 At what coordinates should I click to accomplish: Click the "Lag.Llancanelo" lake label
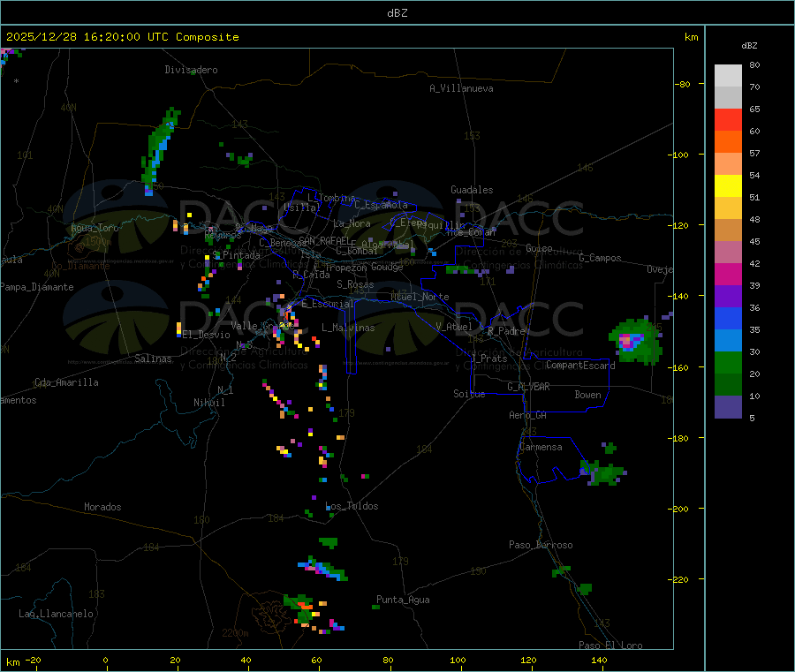click(57, 614)
